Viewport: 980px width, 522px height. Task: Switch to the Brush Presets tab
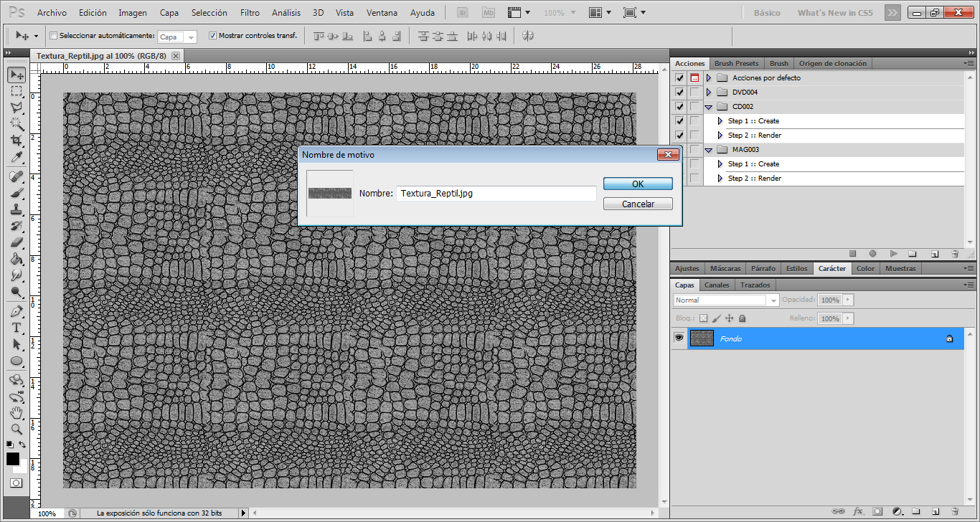coord(737,63)
